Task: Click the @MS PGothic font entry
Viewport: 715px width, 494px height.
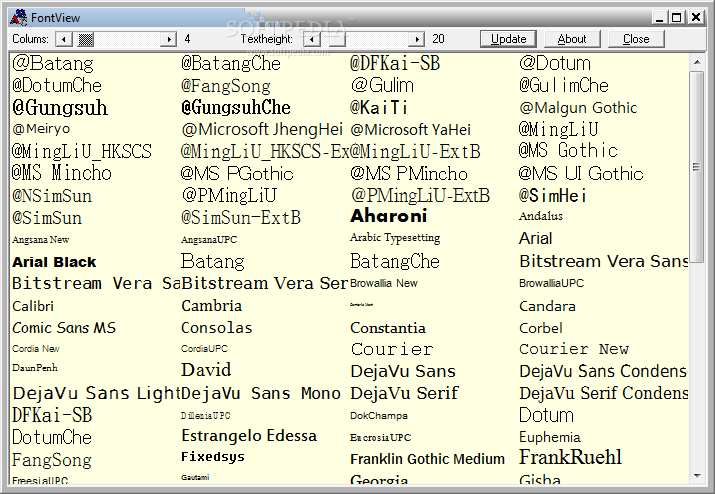Action: (x=237, y=173)
